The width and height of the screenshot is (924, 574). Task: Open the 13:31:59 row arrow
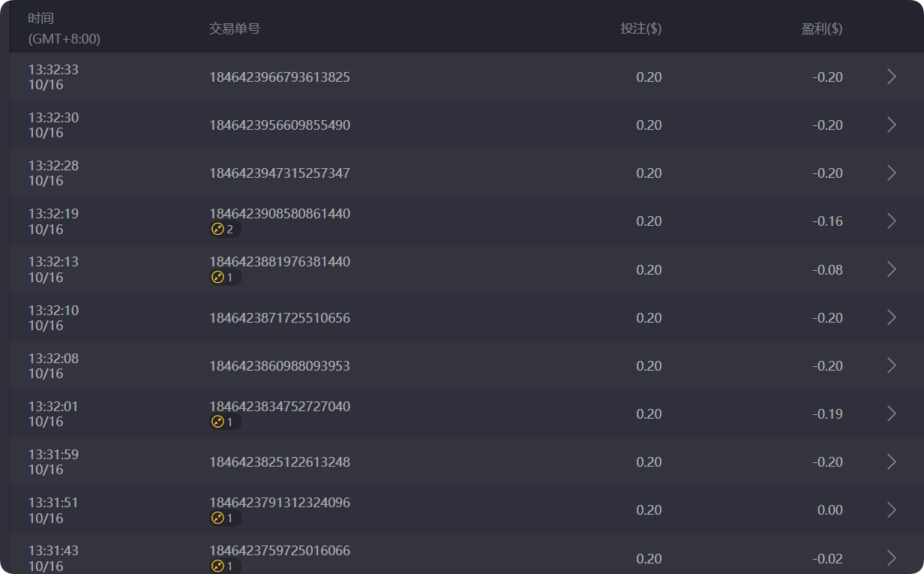pos(891,461)
